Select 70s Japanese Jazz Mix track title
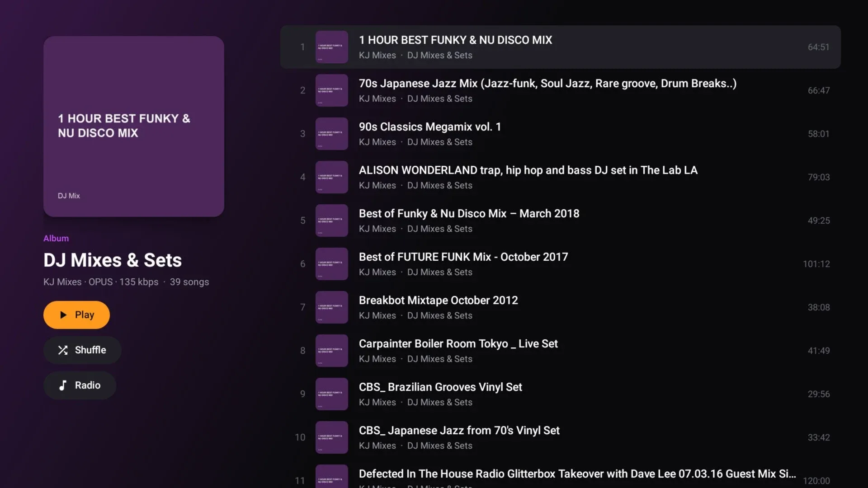Screen dimensions: 868x488 (x=547, y=84)
